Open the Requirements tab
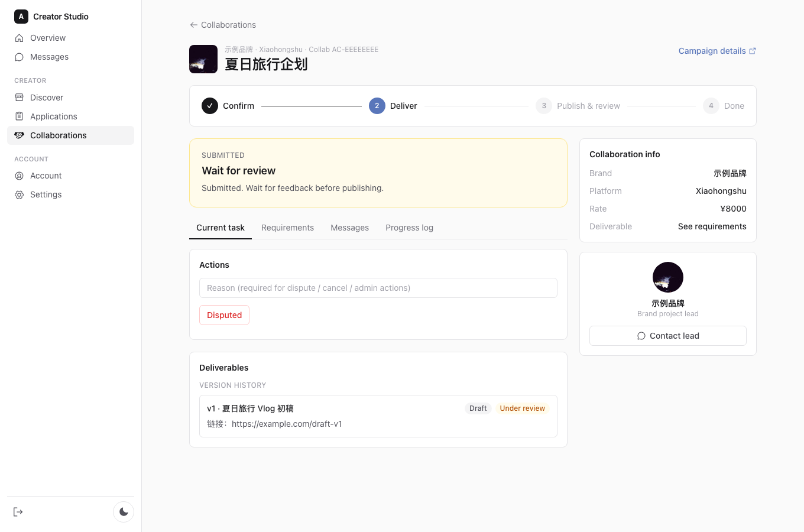 287,228
